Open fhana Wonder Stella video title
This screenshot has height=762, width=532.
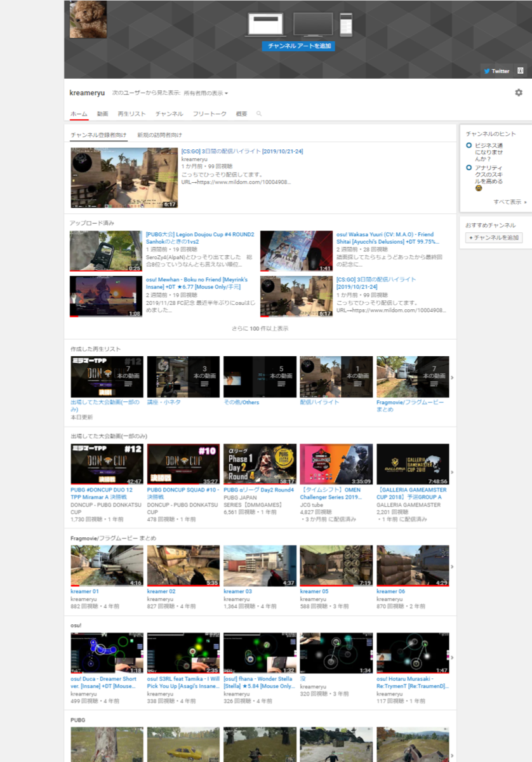259,683
